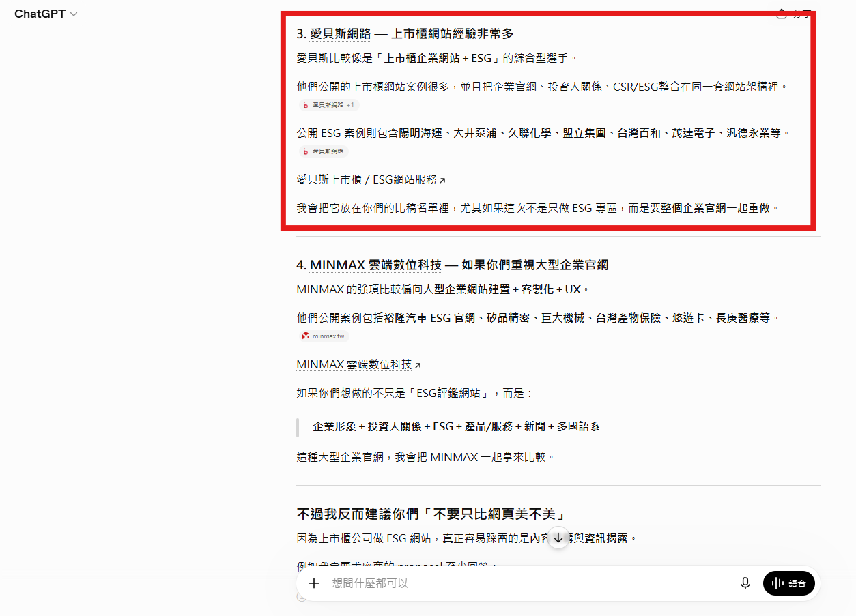856x616 pixels.
Task: Open the ChatGPT model selector dropdown
Action: (x=46, y=14)
